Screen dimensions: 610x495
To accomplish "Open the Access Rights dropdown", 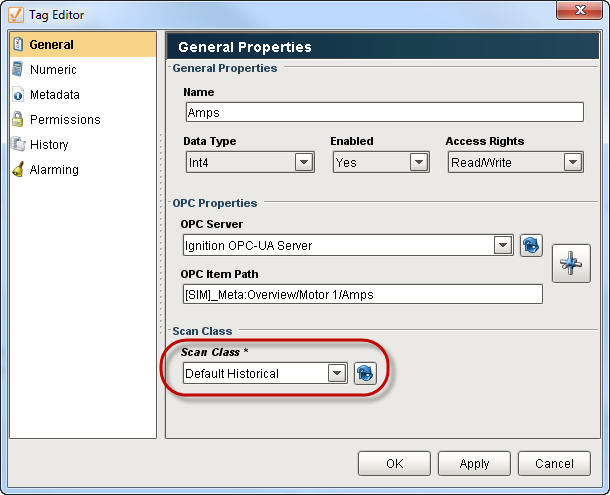I will [572, 162].
